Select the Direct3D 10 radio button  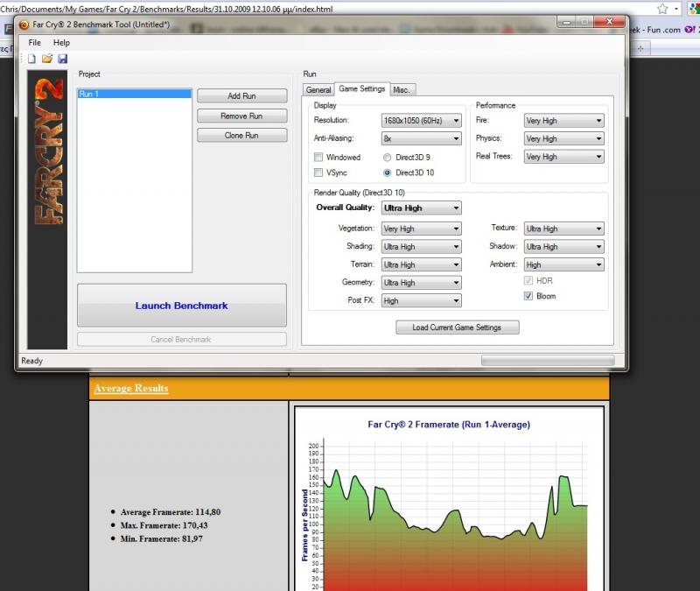(387, 172)
